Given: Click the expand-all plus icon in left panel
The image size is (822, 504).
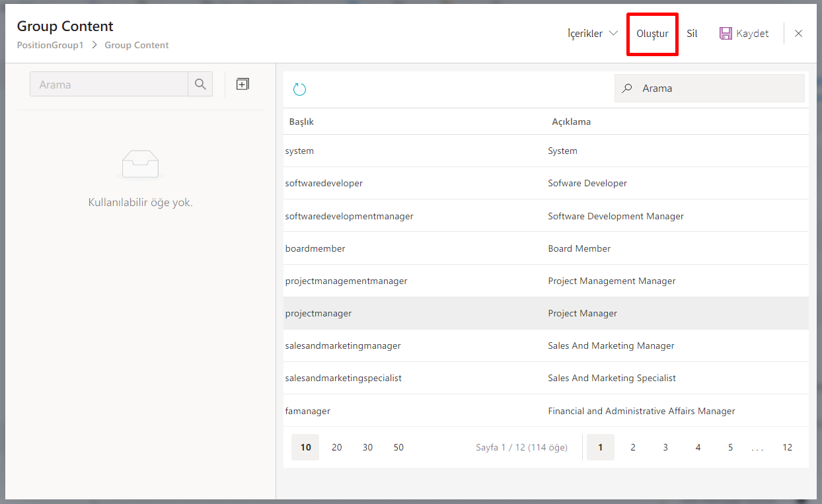Looking at the screenshot, I should point(243,85).
